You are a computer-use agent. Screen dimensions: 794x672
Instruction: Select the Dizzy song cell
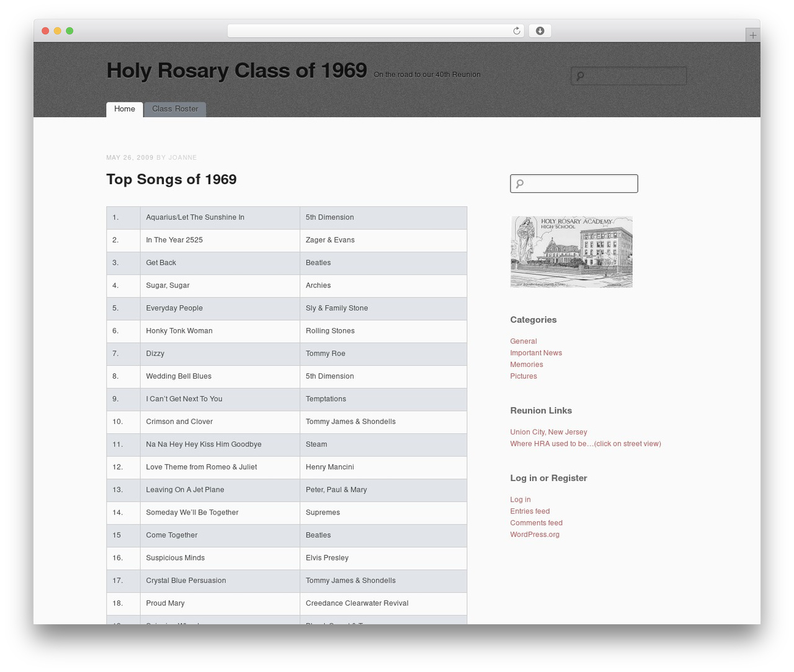coord(220,354)
